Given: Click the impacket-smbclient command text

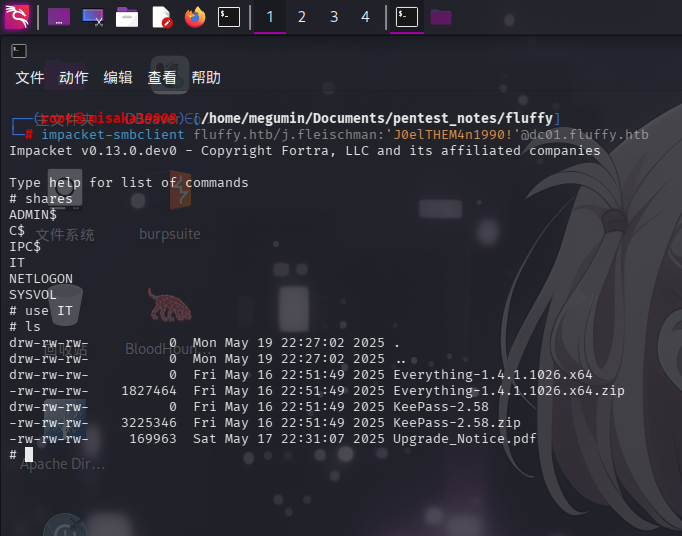Looking at the screenshot, I should coord(113,134).
